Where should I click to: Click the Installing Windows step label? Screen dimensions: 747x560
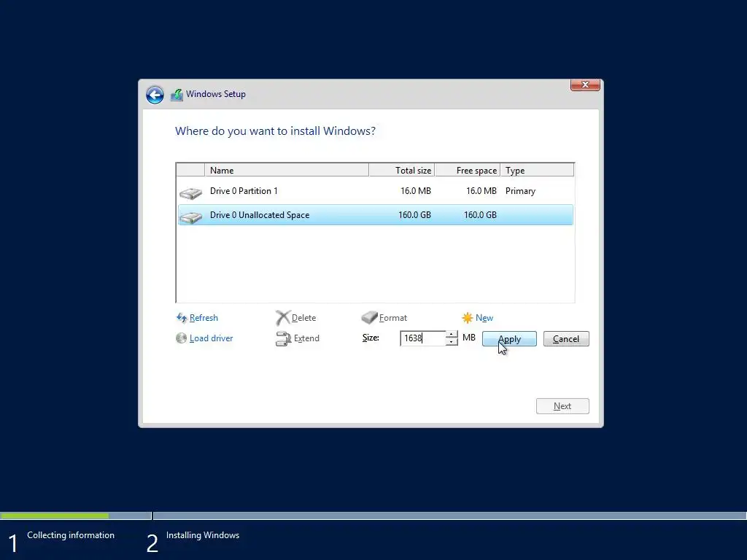coord(203,535)
